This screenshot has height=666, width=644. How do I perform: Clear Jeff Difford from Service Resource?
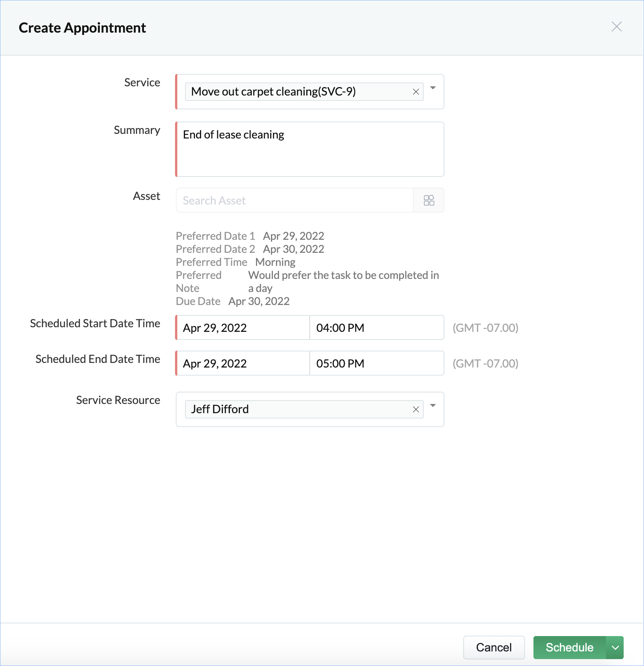coord(416,409)
